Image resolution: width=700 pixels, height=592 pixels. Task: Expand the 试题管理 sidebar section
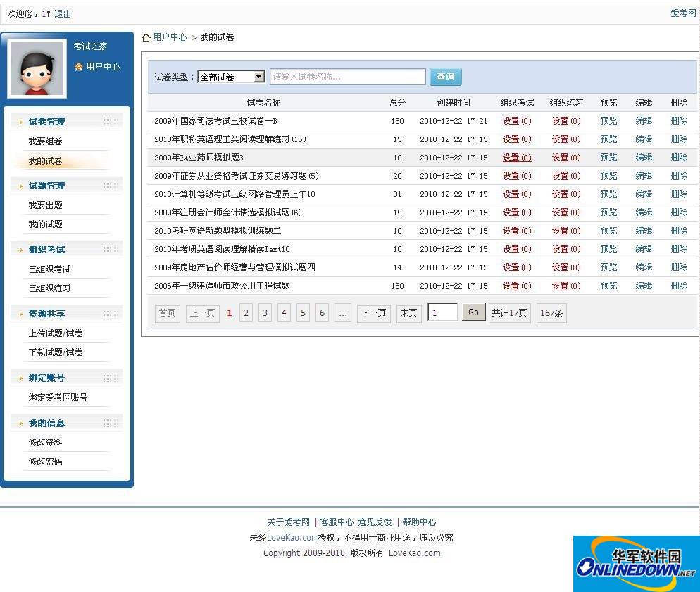pyautogui.click(x=47, y=185)
